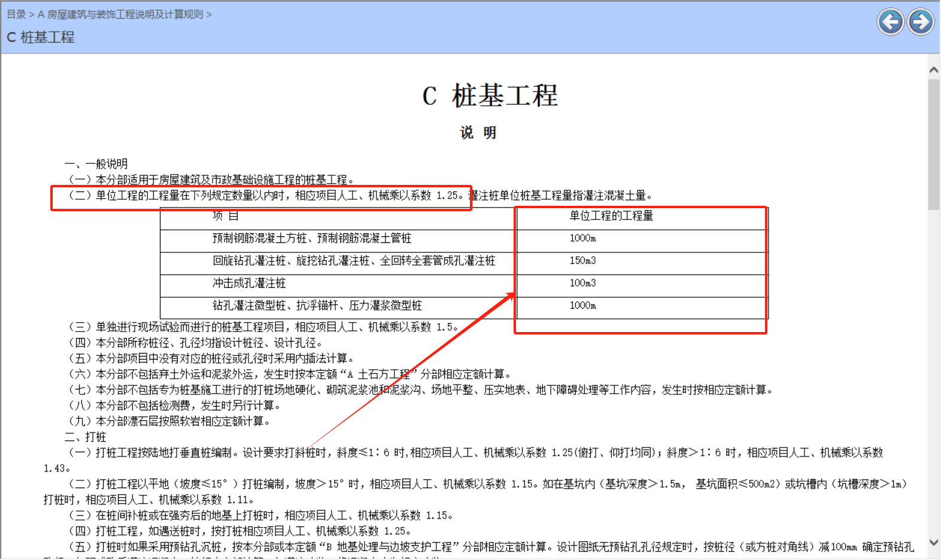Click line (一) 本分部适用于房屋建筑及市政基础设施工程
The image size is (941, 560).
click(x=211, y=179)
